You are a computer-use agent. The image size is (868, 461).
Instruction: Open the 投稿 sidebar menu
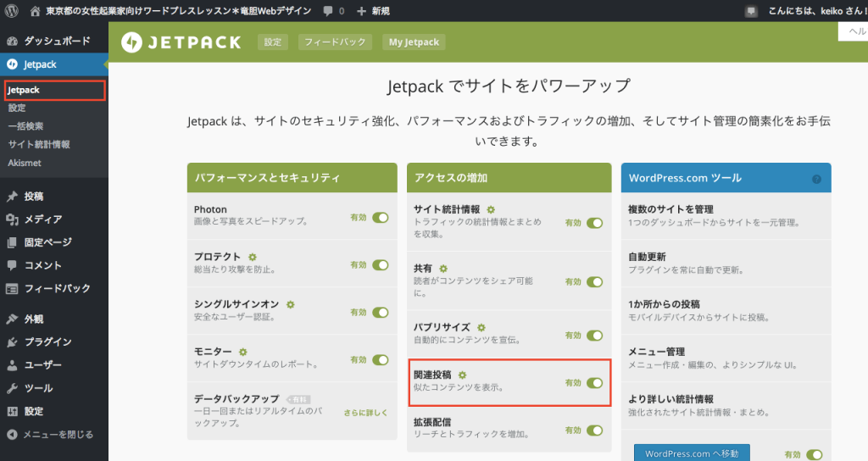click(54, 196)
